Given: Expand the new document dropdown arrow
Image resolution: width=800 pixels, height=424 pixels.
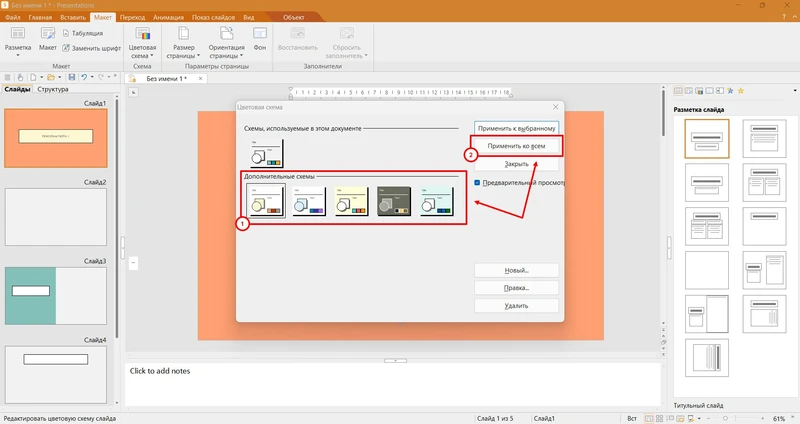Looking at the screenshot, I should tap(41, 77).
